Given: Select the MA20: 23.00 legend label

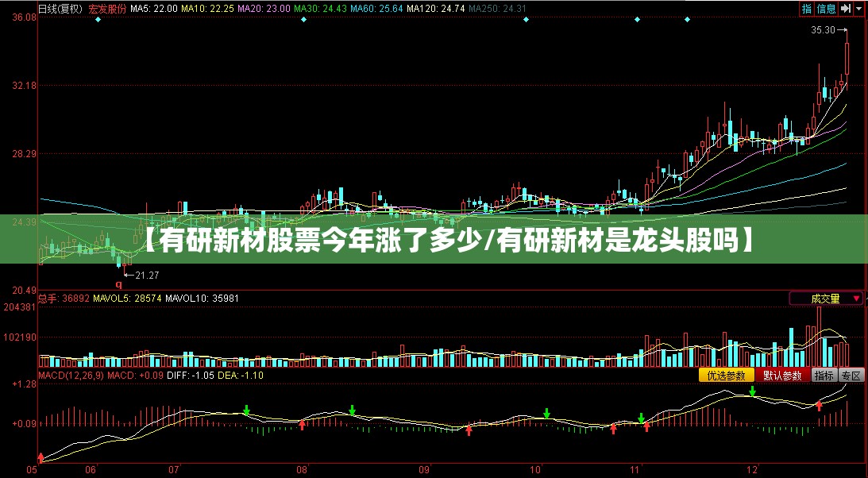Looking at the screenshot, I should coord(264,9).
